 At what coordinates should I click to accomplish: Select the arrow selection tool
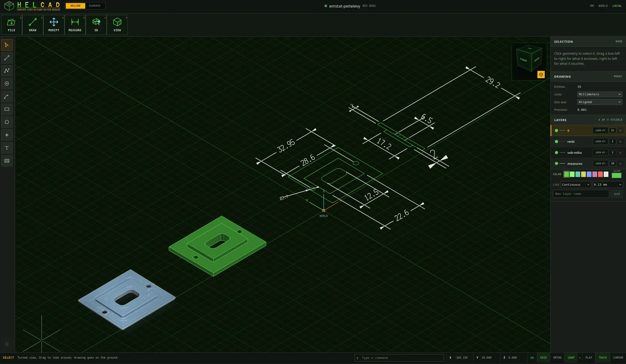coord(7,45)
